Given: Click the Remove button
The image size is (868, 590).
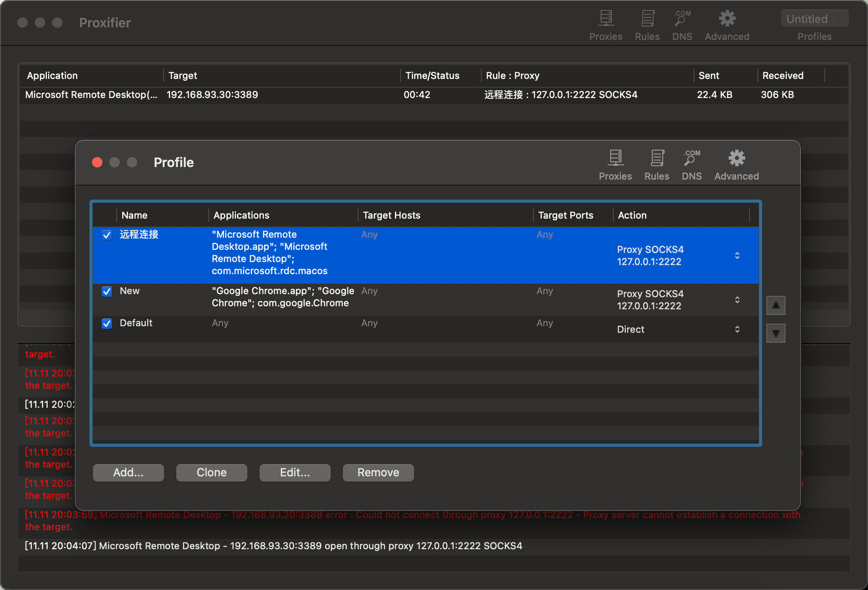Looking at the screenshot, I should point(378,472).
